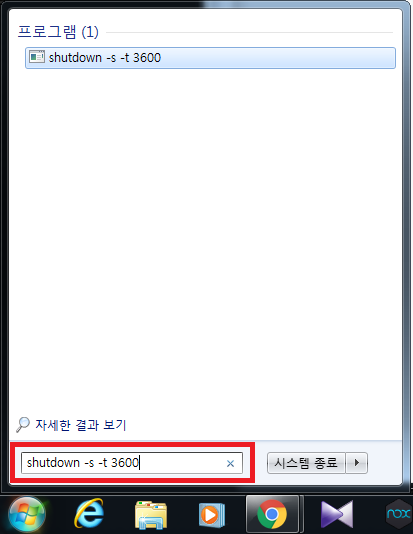Select the 프로그램 (1) group header
The height and width of the screenshot is (534, 413).
(x=58, y=32)
